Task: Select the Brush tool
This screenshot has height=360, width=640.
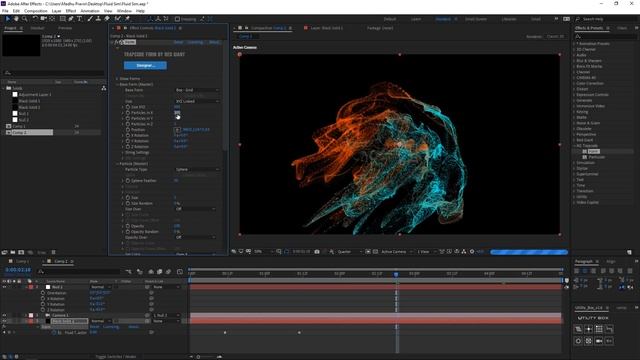Action: point(90,19)
